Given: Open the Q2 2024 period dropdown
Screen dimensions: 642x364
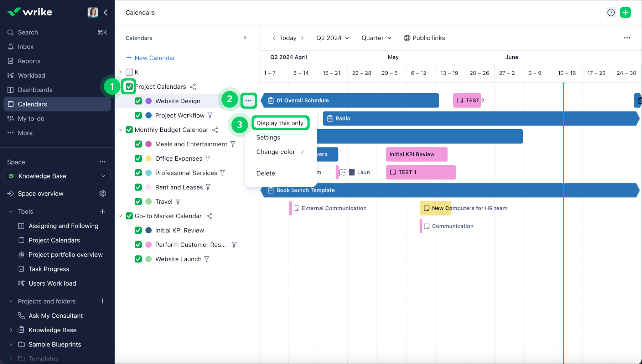Looking at the screenshot, I should [x=332, y=38].
